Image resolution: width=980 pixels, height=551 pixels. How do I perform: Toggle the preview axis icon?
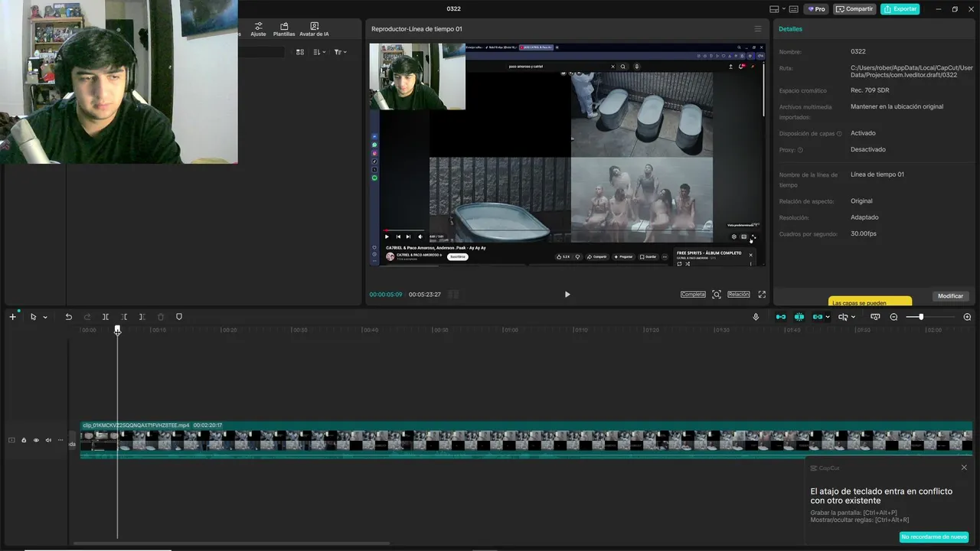click(843, 317)
